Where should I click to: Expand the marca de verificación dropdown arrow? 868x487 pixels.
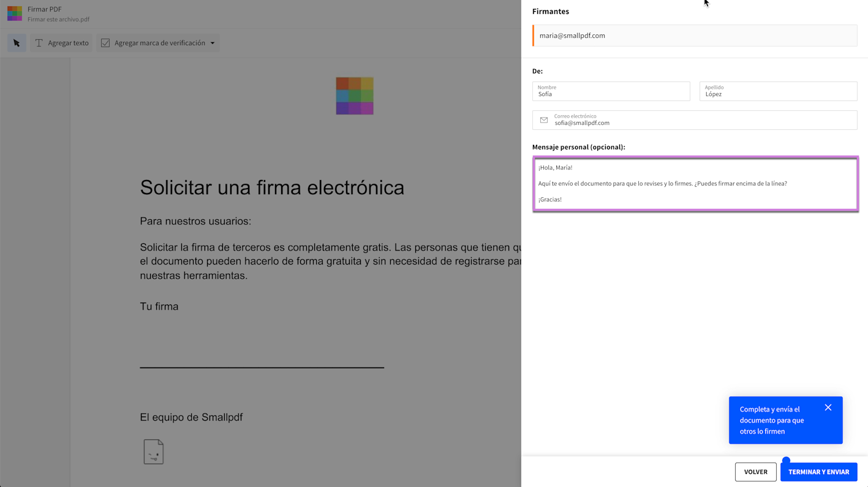(x=213, y=43)
